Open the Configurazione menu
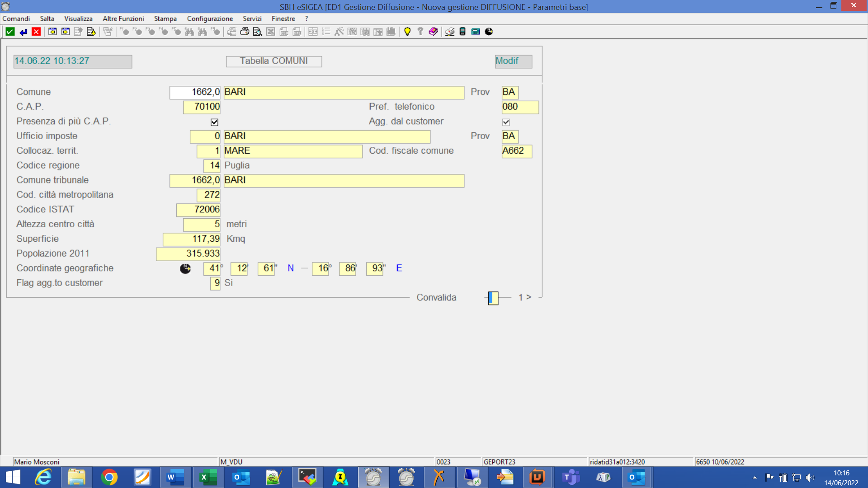868x488 pixels. [x=210, y=19]
